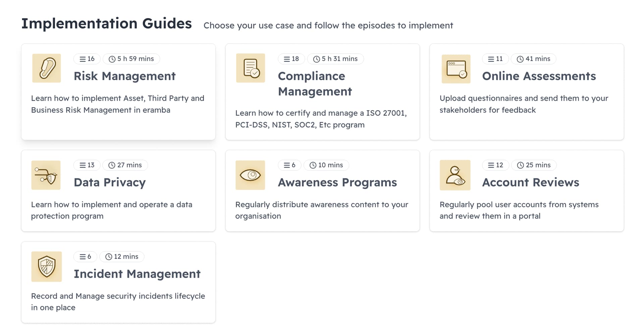Viewport: 644px width, 331px height.
Task: Click the Awareness Programs eye icon
Action: [x=250, y=175]
